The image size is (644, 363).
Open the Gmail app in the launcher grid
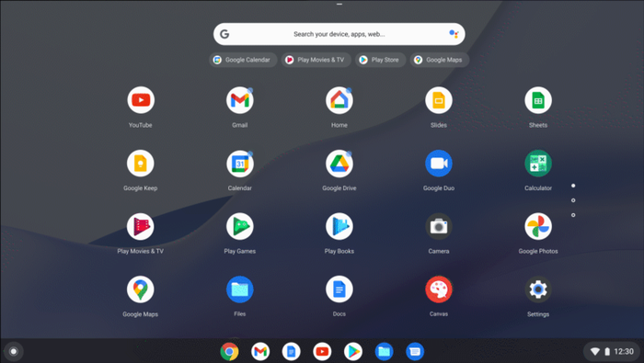click(x=240, y=100)
